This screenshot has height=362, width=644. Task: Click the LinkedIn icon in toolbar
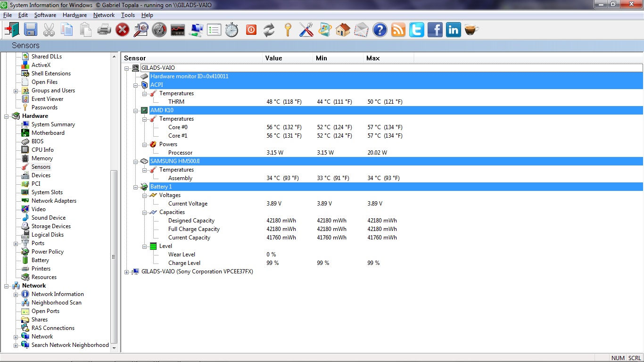(x=454, y=30)
